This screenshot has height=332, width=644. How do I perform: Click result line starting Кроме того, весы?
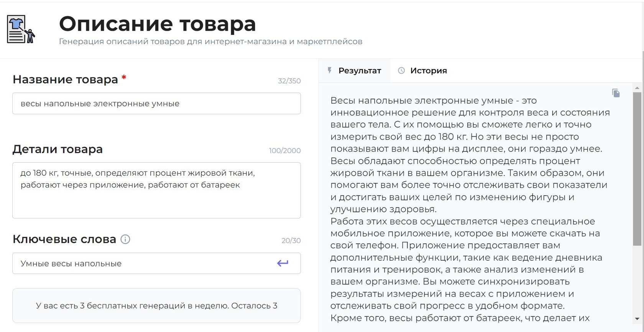click(460, 318)
